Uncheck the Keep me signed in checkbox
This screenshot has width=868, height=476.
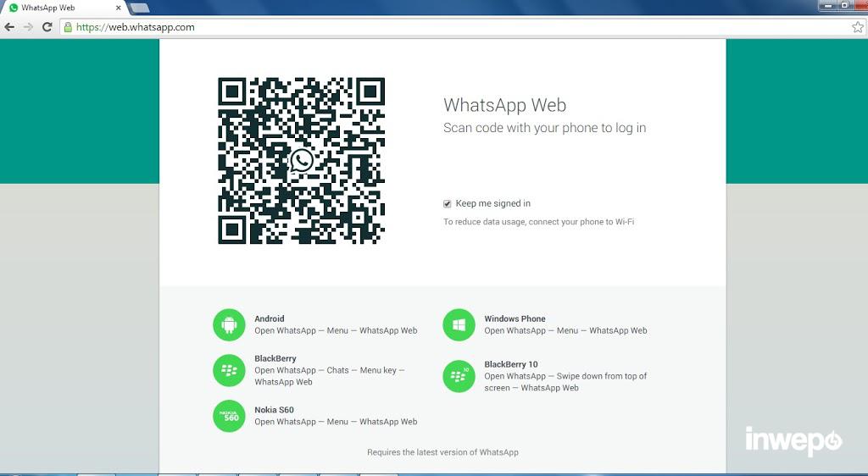click(448, 204)
